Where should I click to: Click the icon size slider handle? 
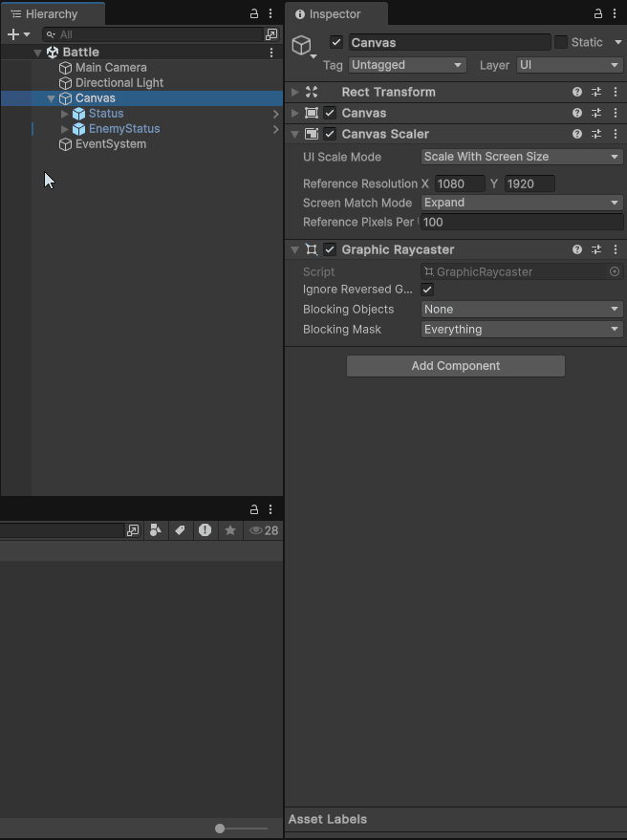(220, 829)
